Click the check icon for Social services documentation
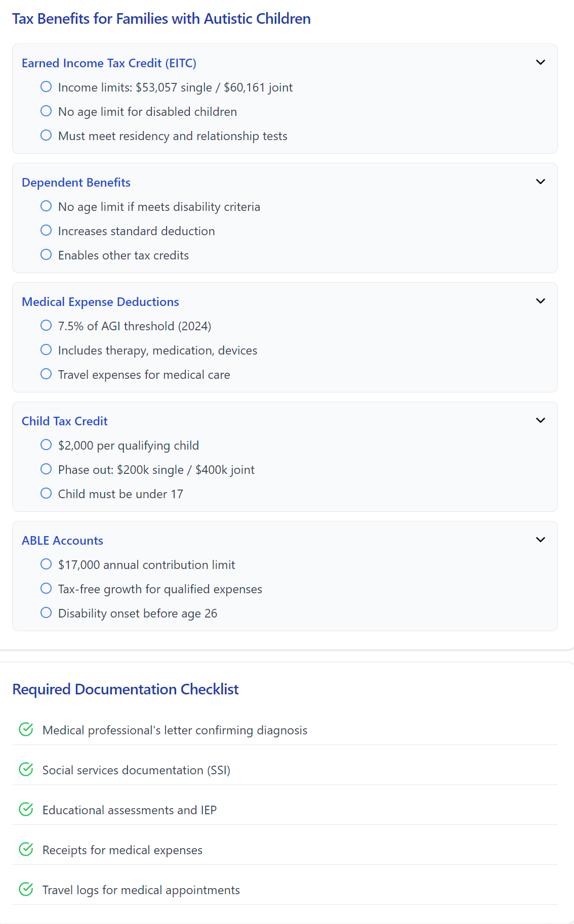 [x=26, y=769]
